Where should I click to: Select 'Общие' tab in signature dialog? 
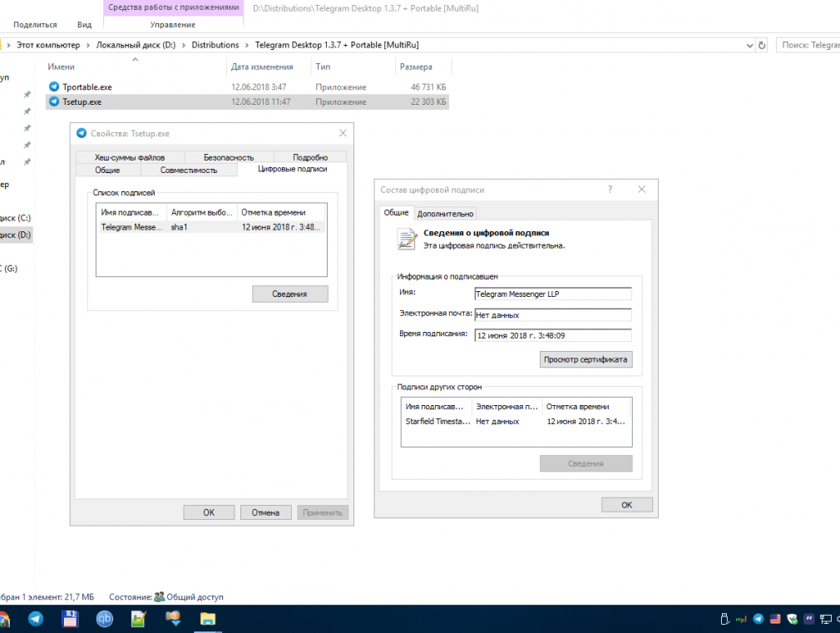tap(397, 212)
